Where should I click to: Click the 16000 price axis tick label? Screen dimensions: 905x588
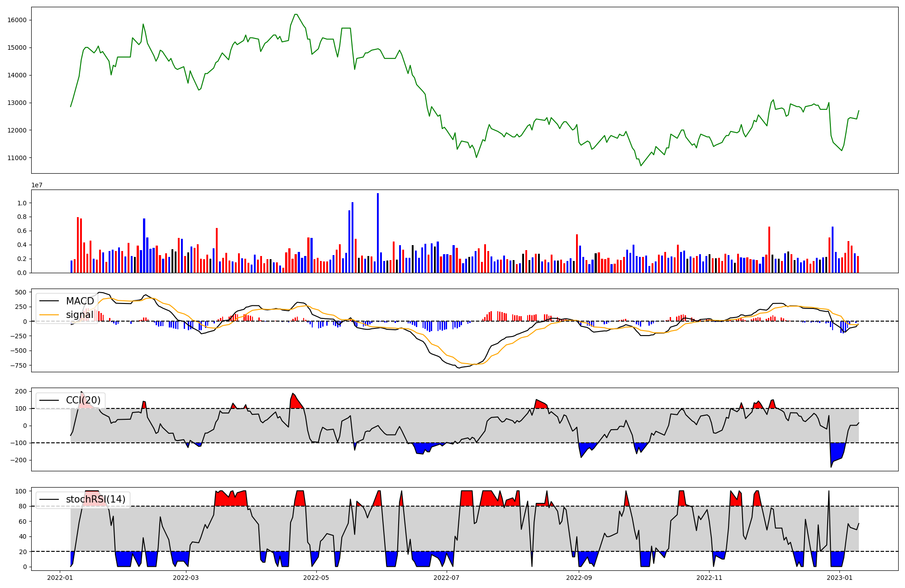point(17,20)
